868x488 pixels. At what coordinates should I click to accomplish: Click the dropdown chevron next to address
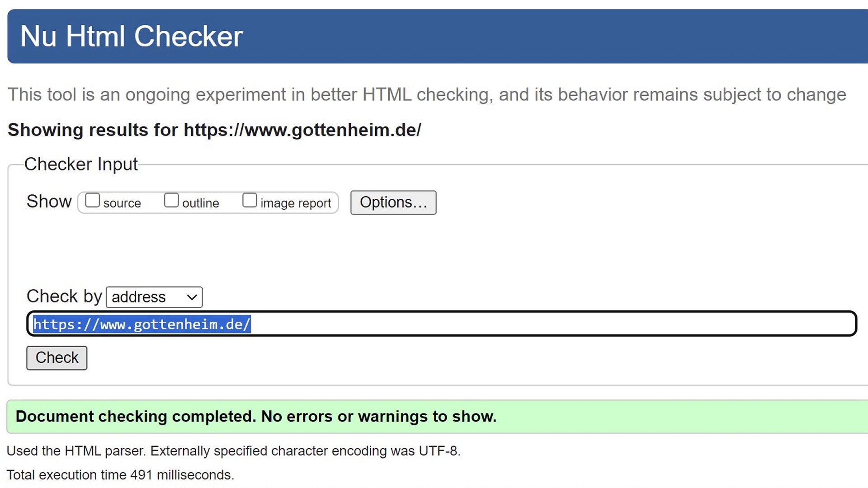pyautogui.click(x=192, y=297)
